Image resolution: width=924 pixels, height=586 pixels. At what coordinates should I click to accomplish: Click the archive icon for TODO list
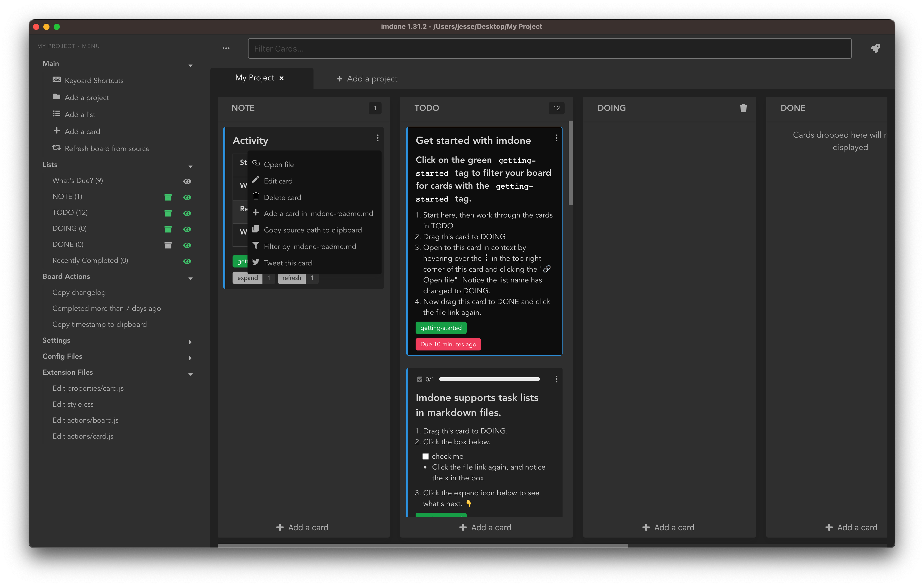pyautogui.click(x=168, y=213)
